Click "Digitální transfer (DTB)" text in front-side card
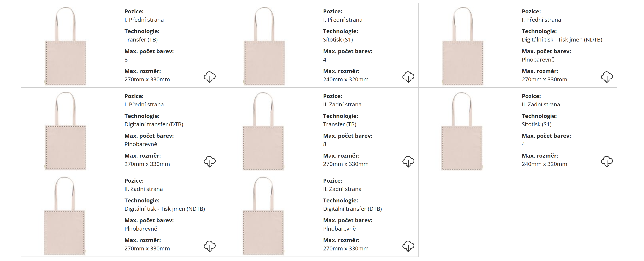The width and height of the screenshot is (644, 261). (x=154, y=124)
